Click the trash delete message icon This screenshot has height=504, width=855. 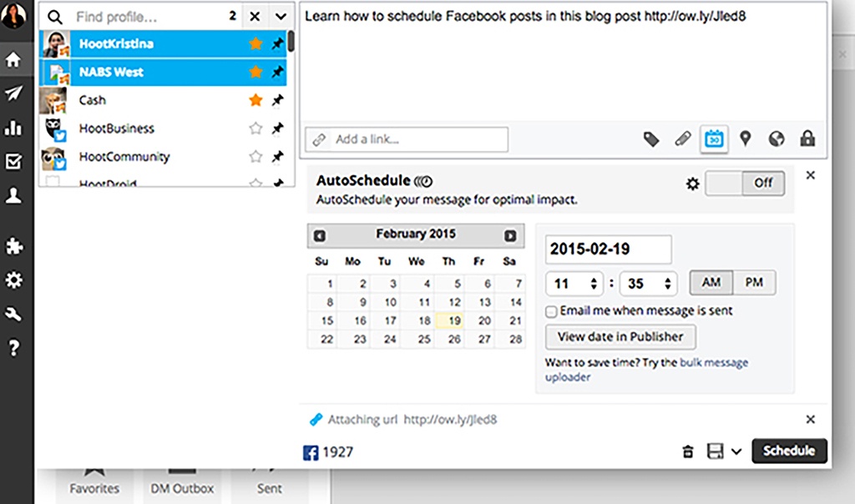point(688,451)
